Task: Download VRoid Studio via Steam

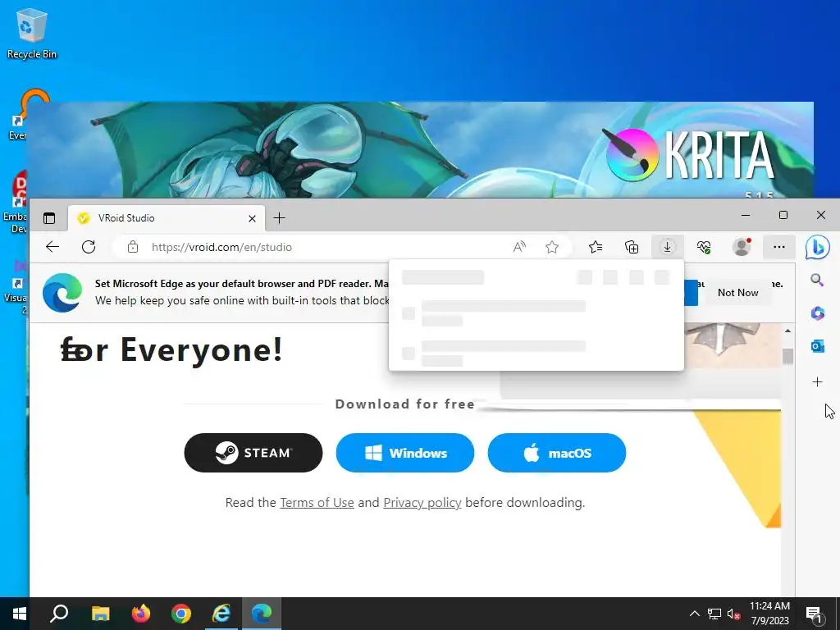Action: [253, 453]
